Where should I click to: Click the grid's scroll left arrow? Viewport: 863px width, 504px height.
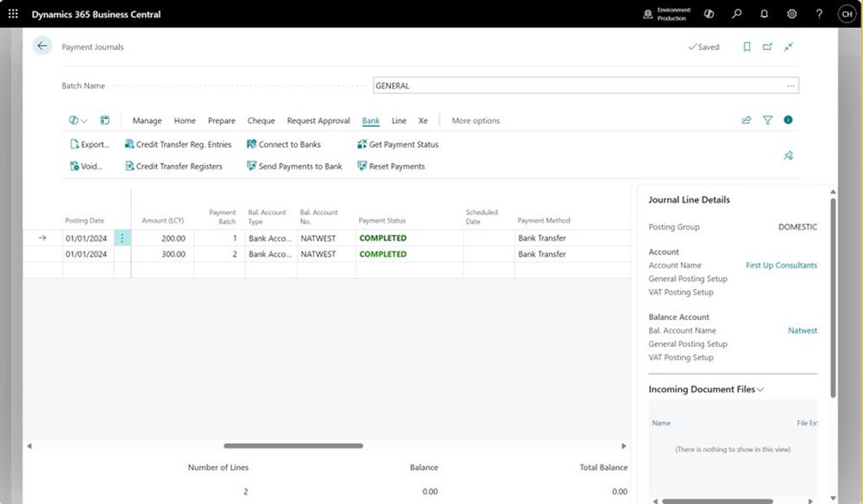[29, 445]
